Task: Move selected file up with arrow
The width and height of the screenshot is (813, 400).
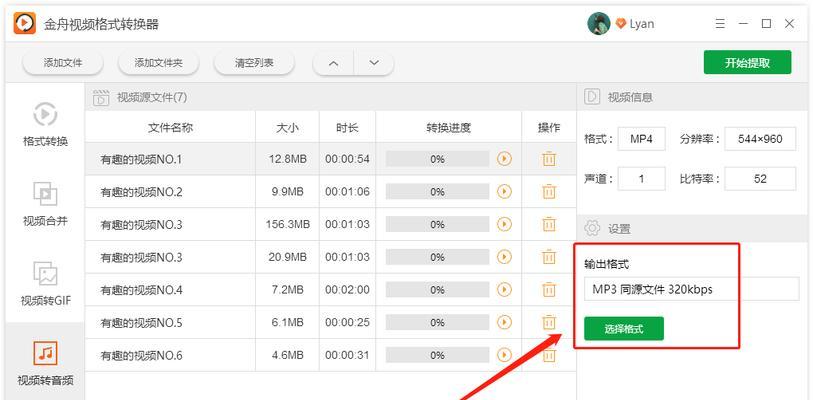Action: click(333, 63)
